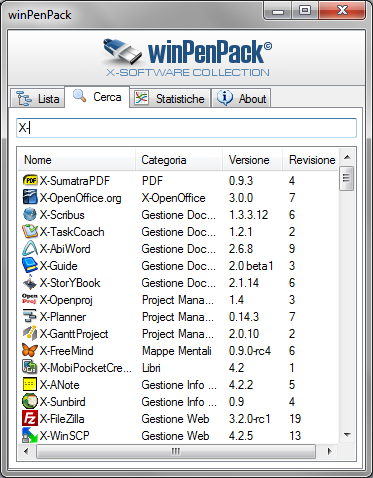Screen dimensions: 373x478
Task: Select the X-Openproj name text
Action: tap(66, 300)
